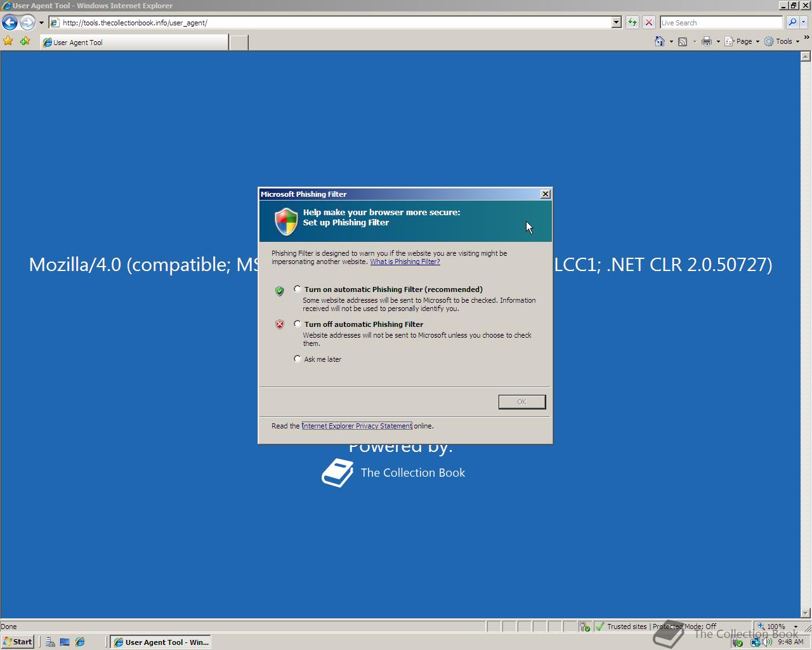Open the zoom level dropdown arrow
This screenshot has width=812, height=650.
(796, 627)
